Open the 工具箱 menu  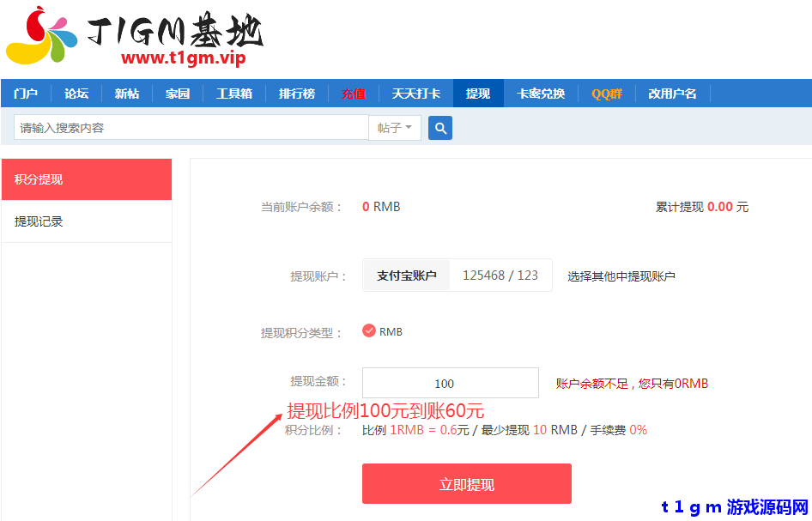[233, 93]
